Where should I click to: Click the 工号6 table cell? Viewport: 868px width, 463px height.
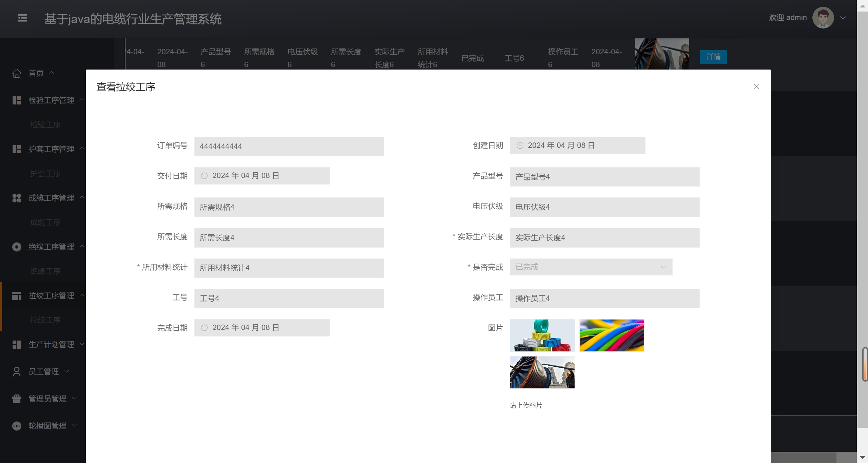(514, 58)
